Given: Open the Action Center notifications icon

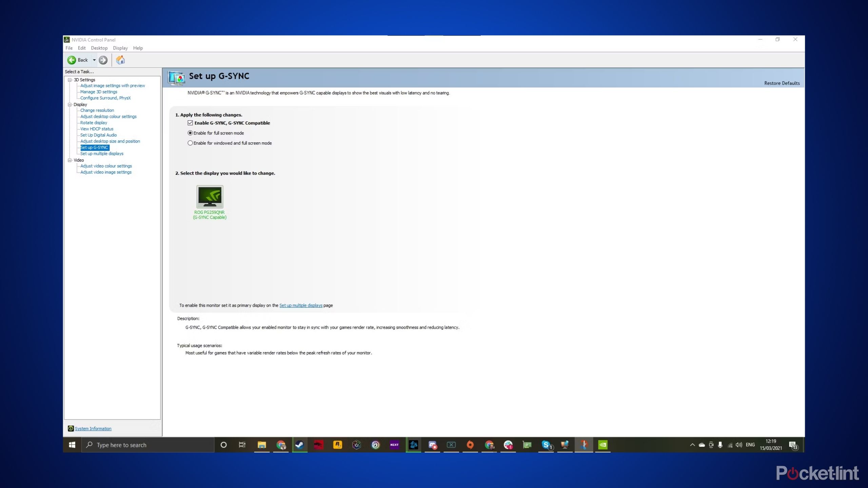Looking at the screenshot, I should (793, 445).
